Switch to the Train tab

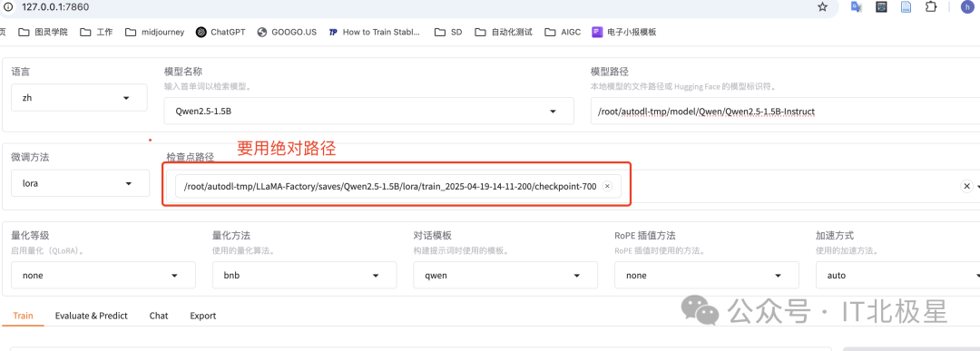[23, 316]
